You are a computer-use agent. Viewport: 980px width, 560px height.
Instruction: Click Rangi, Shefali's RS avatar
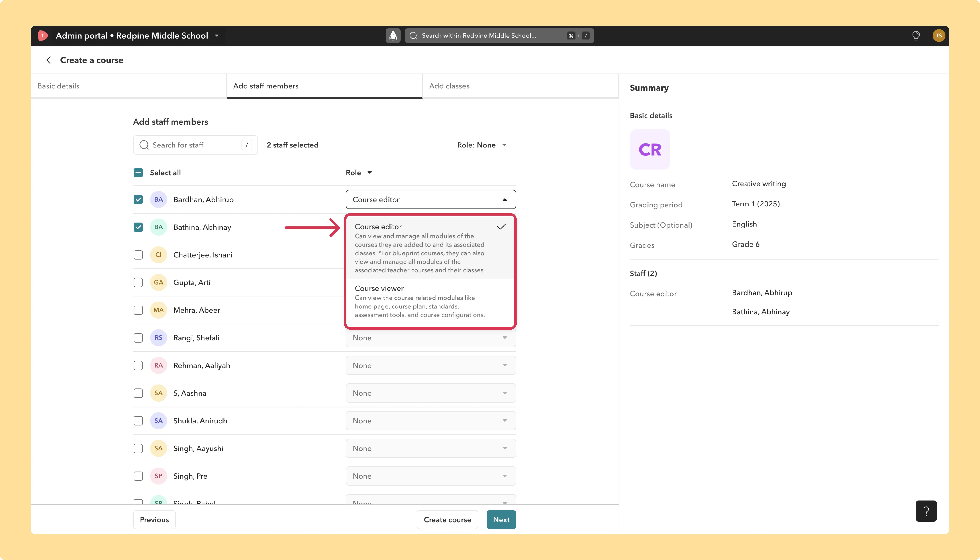coord(158,338)
